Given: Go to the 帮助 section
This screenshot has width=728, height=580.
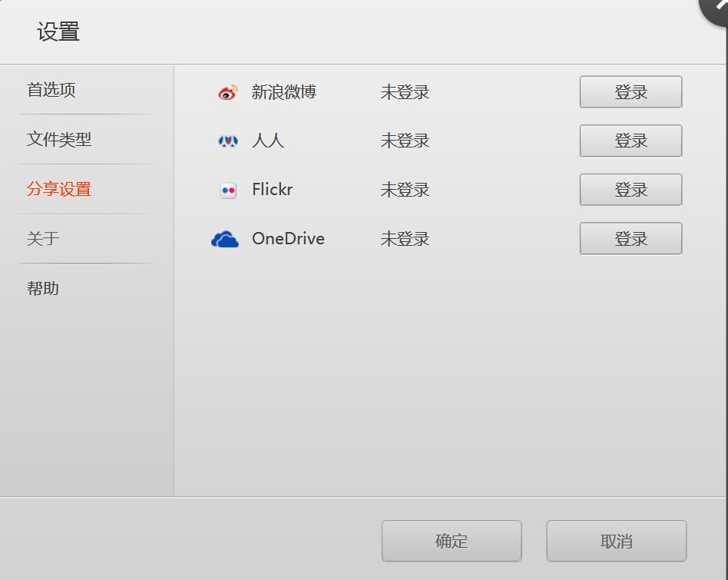Looking at the screenshot, I should tap(43, 289).
